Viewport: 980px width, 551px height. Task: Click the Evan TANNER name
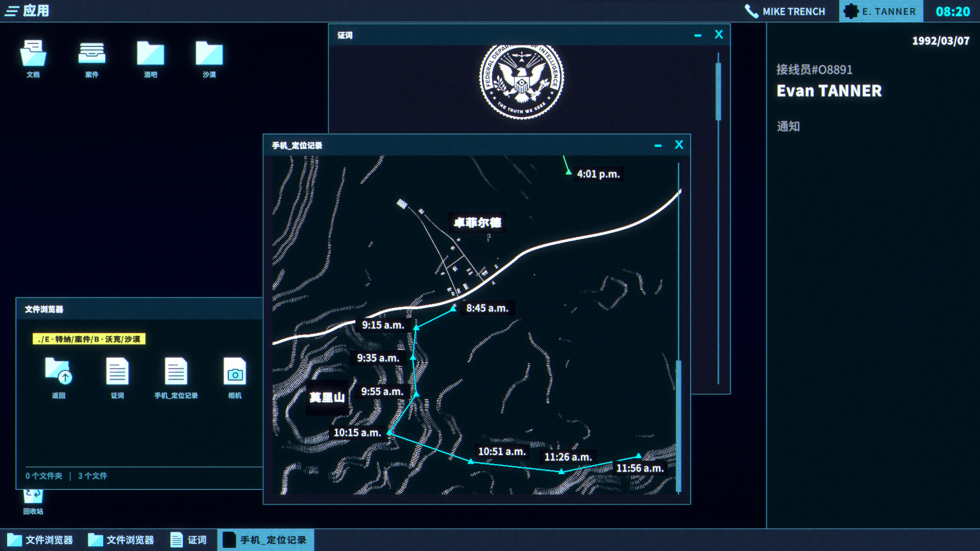pyautogui.click(x=828, y=91)
